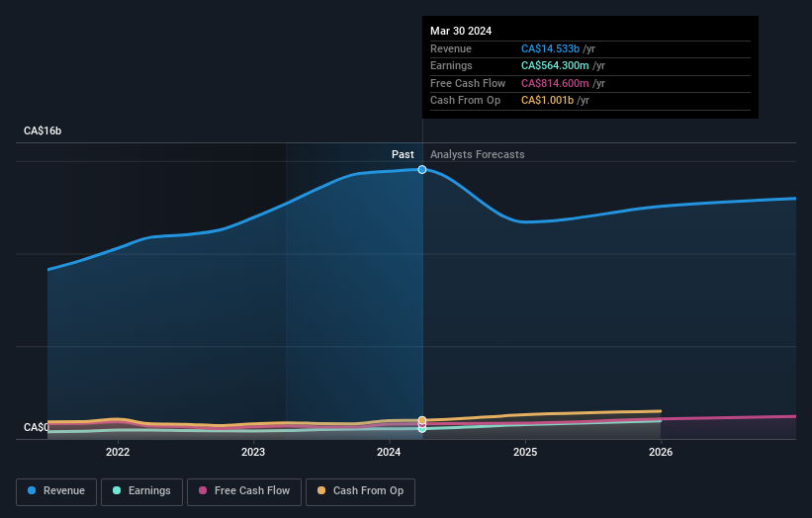Click the Analysts Forecasts label
This screenshot has height=518, width=812.
click(478, 154)
